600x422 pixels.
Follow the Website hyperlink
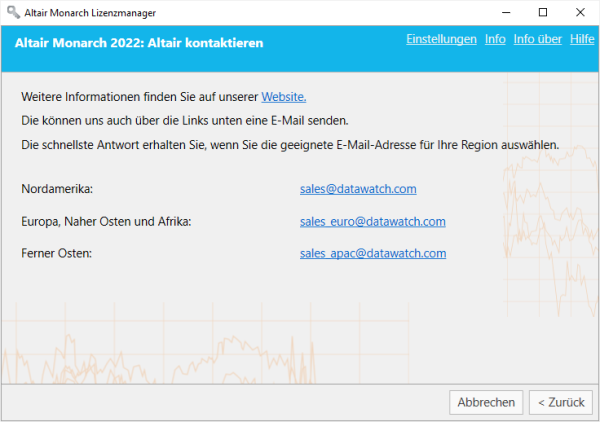point(284,97)
